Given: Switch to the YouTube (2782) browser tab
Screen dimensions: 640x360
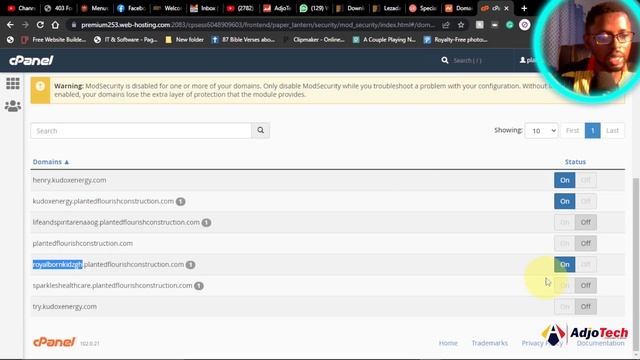Looking at the screenshot, I should tap(241, 8).
